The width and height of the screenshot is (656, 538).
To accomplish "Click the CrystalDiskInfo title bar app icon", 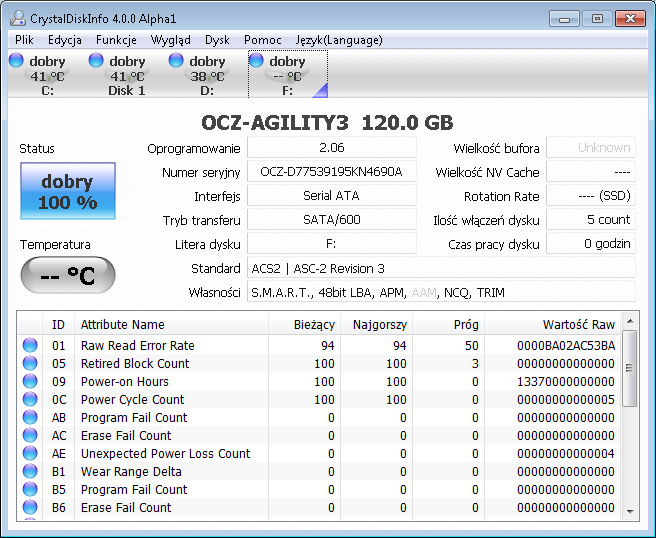I will click(18, 18).
